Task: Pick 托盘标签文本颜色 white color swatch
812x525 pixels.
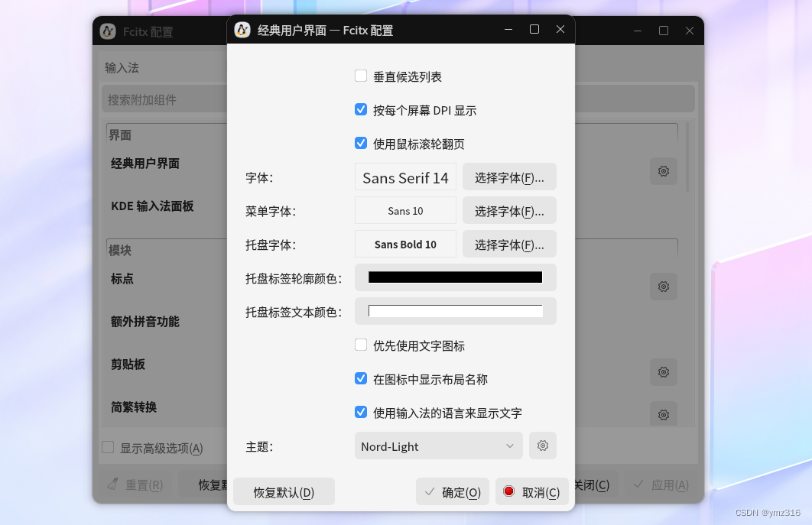Action: pos(455,311)
